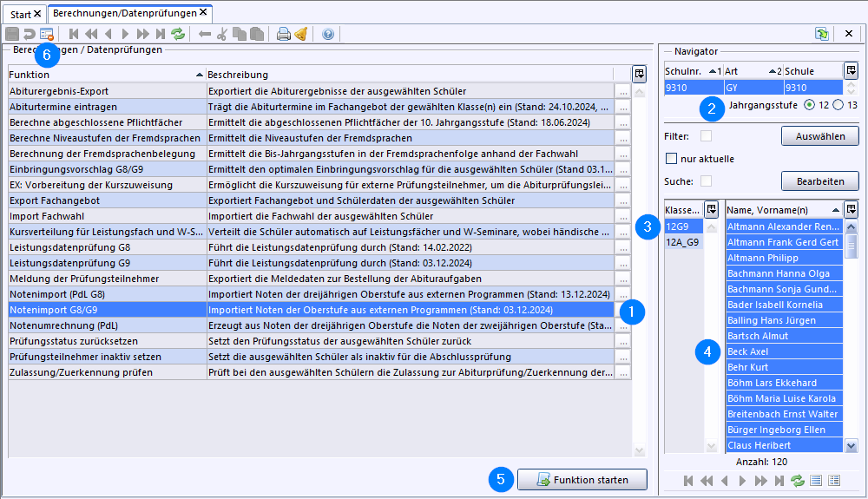Click the green refresh icon in the Navigator footer
This screenshot has width=868, height=499.
click(797, 481)
